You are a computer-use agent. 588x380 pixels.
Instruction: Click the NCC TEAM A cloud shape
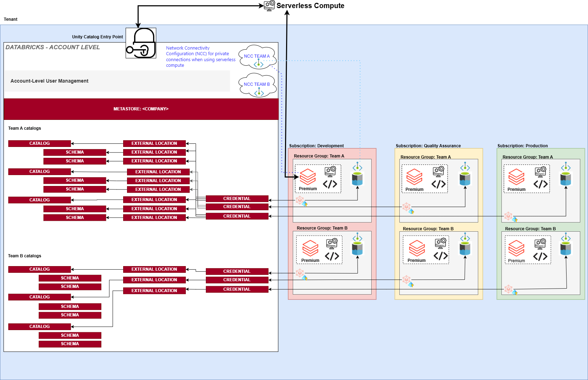coord(257,57)
